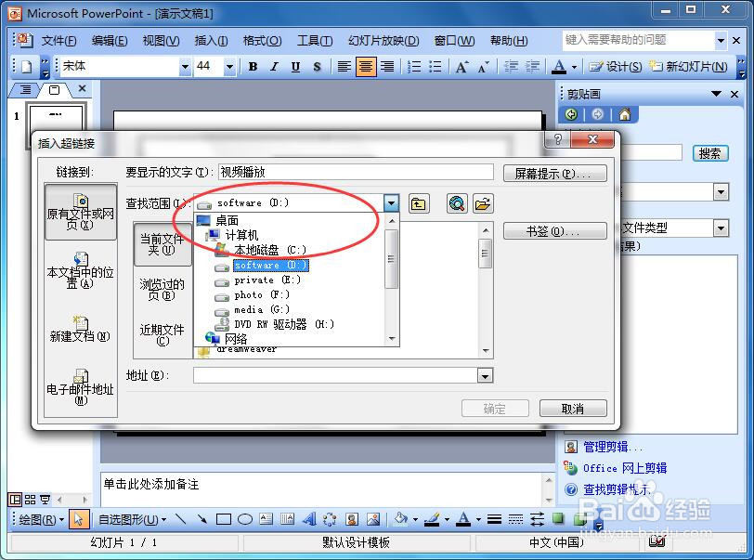Click the new blank document icon
The height and width of the screenshot is (560, 754).
click(x=27, y=67)
